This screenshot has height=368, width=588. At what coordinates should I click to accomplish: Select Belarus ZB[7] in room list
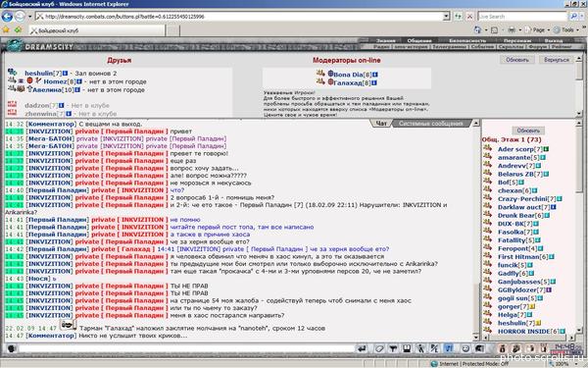pos(520,174)
